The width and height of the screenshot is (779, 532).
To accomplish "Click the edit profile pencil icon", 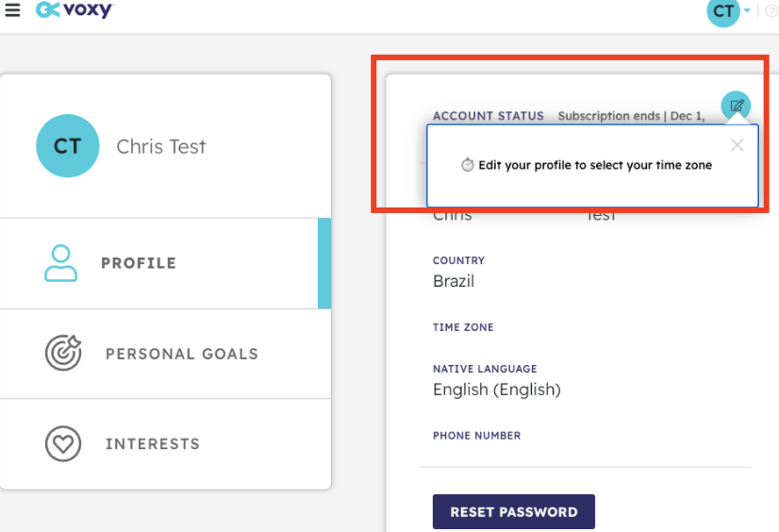I will (x=736, y=106).
